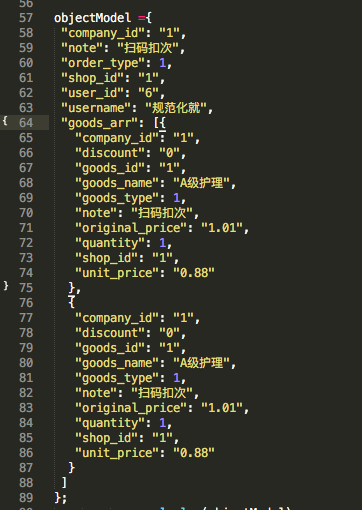362x510 pixels.
Task: Click the "discount" key on line 66
Action: coord(110,153)
